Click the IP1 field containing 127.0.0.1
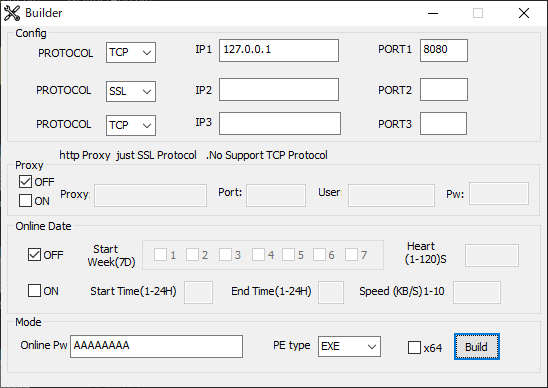Viewport: 548px width, 388px height. pos(279,50)
